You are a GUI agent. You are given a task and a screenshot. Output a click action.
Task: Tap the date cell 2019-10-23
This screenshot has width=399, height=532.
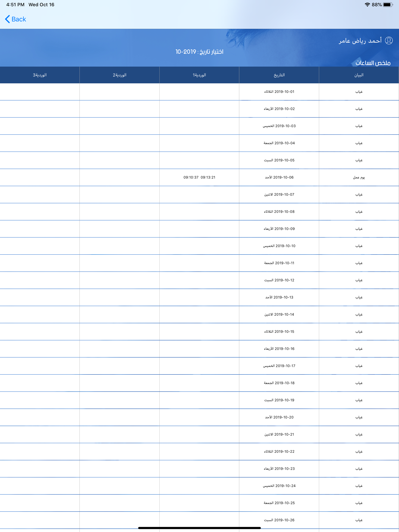point(279,469)
